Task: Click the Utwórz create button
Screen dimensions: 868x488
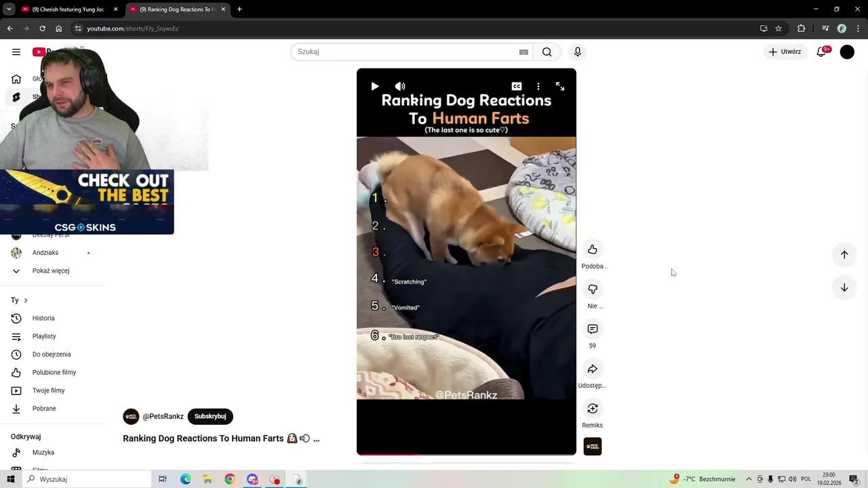Action: (785, 52)
